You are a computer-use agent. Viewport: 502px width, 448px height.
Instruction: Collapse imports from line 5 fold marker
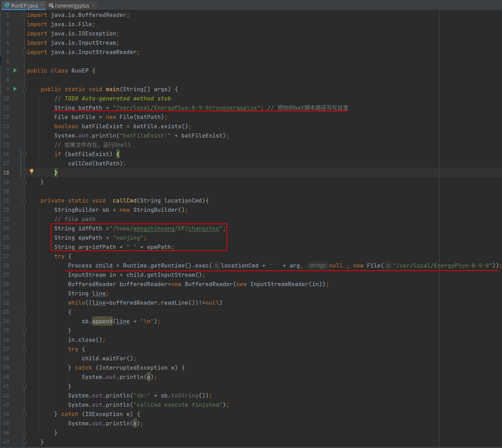[x=24, y=52]
